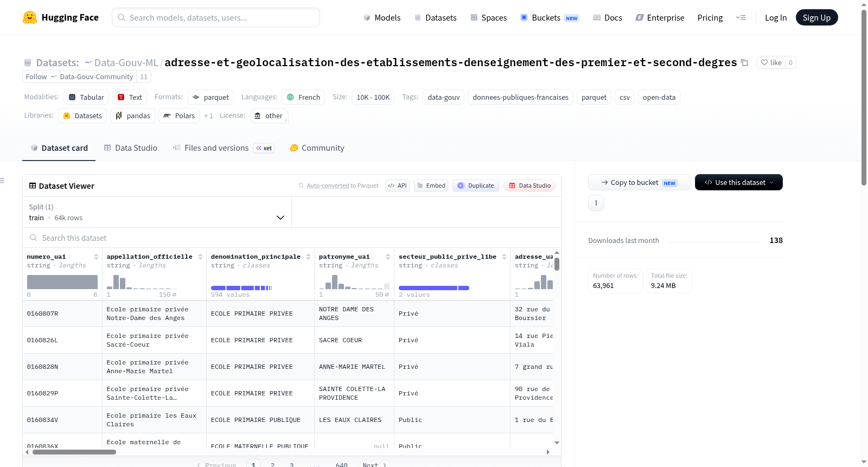The height and width of the screenshot is (467, 868).
Task: Focus the search models, datasets, users field
Action: (216, 17)
